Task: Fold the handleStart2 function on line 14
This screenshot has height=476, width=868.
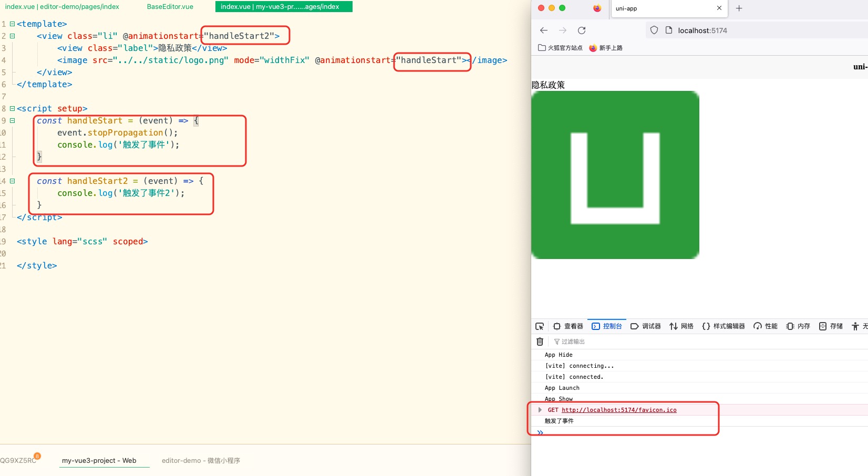Action: [x=12, y=181]
